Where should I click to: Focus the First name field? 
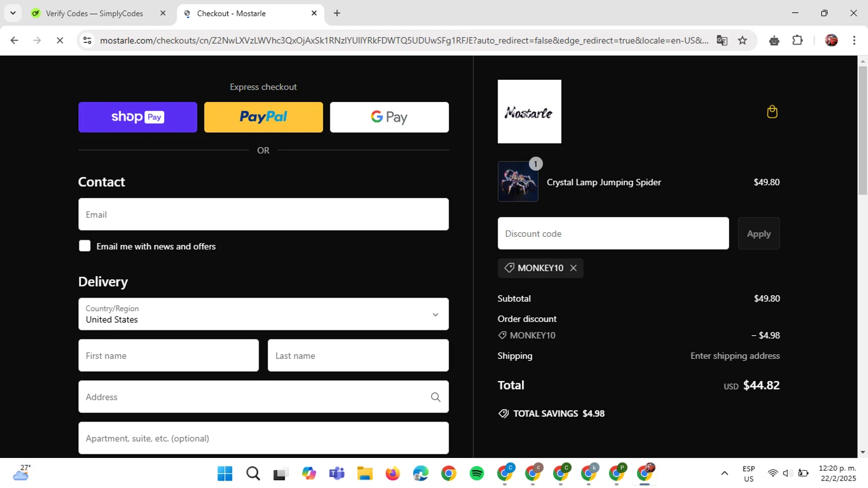click(x=168, y=355)
